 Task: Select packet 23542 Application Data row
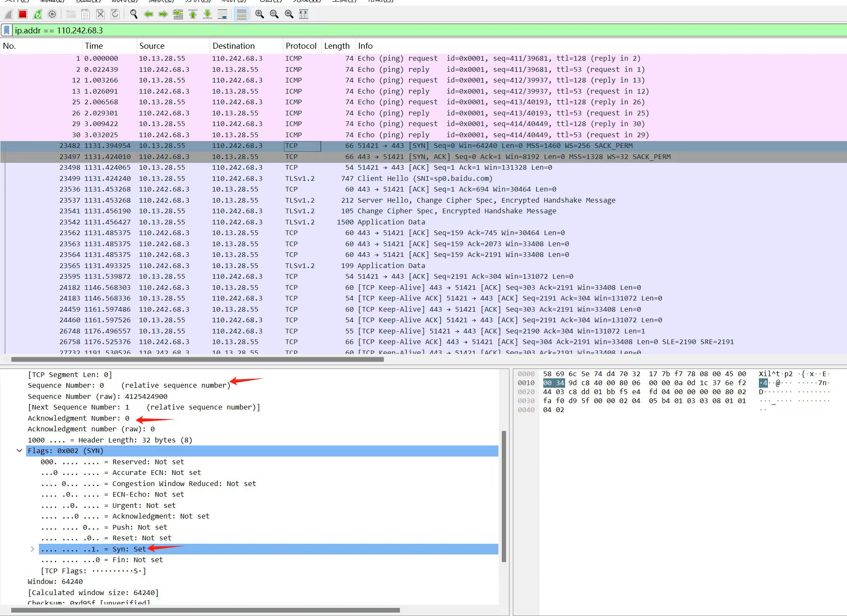pyautogui.click(x=423, y=222)
